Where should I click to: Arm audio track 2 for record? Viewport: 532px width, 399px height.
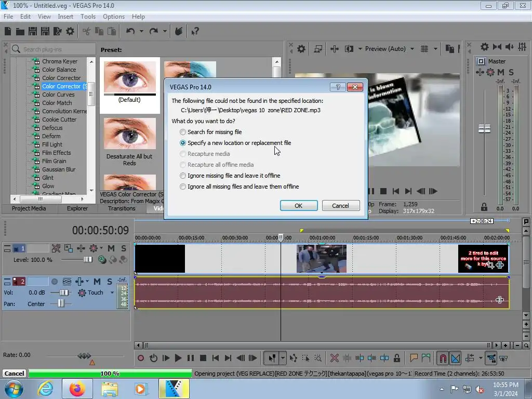(54, 282)
